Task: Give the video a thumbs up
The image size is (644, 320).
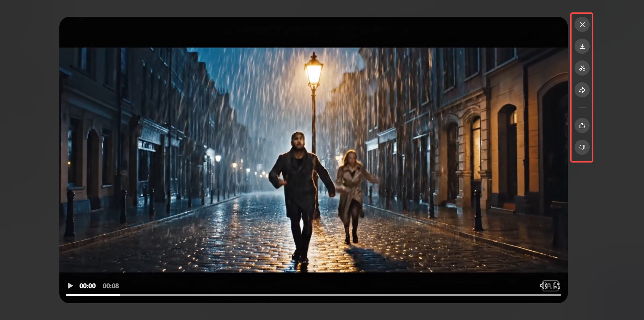Action: click(x=582, y=126)
